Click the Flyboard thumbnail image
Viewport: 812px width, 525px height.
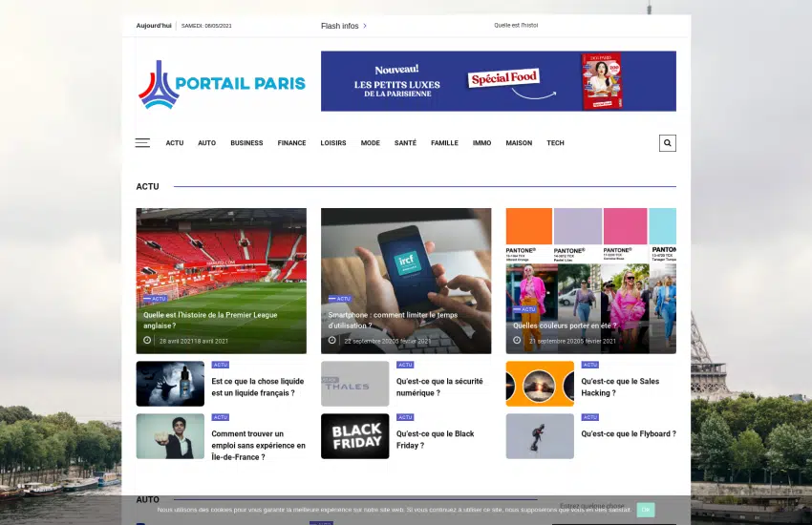540,436
